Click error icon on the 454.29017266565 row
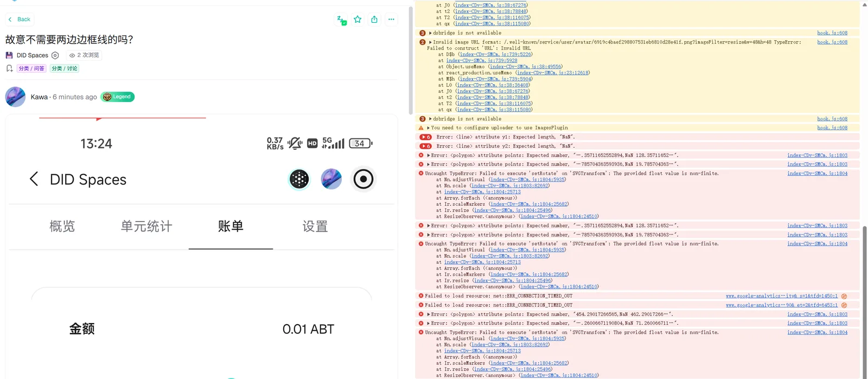868x379 pixels. pos(421,314)
